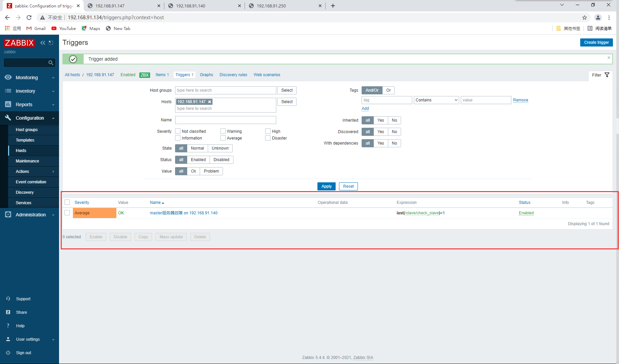Set State filter to Normal
619x364 pixels.
[x=197, y=148]
